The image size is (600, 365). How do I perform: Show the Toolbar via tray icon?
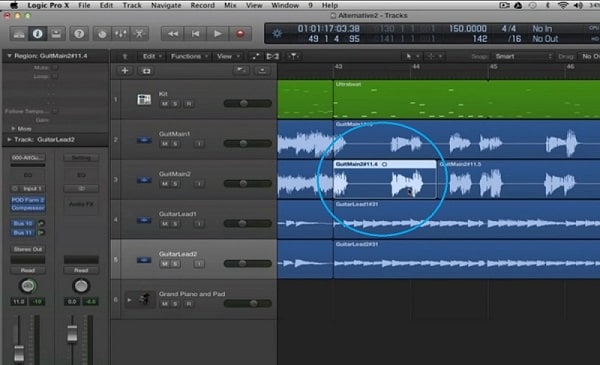pyautogui.click(x=56, y=34)
